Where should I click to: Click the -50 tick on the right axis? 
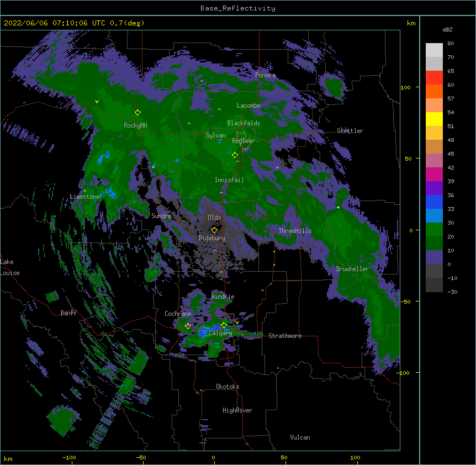pos(405,302)
